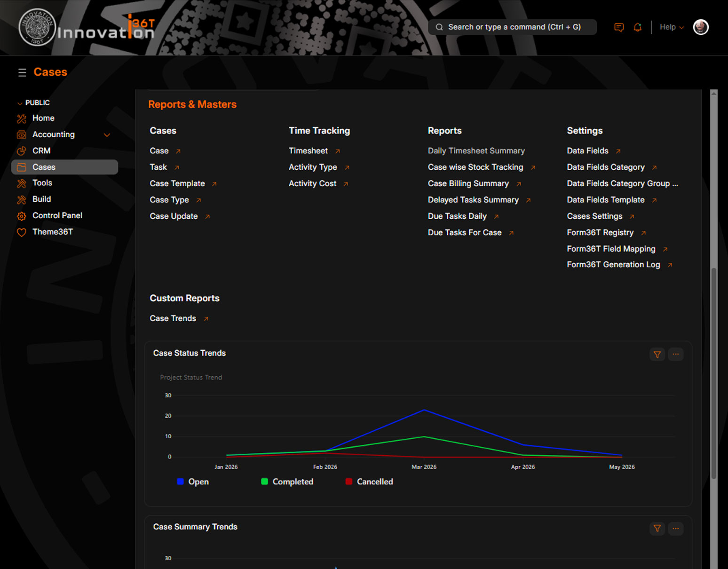The image size is (728, 569).
Task: Click the Innovation 36T logo
Action: point(87,28)
